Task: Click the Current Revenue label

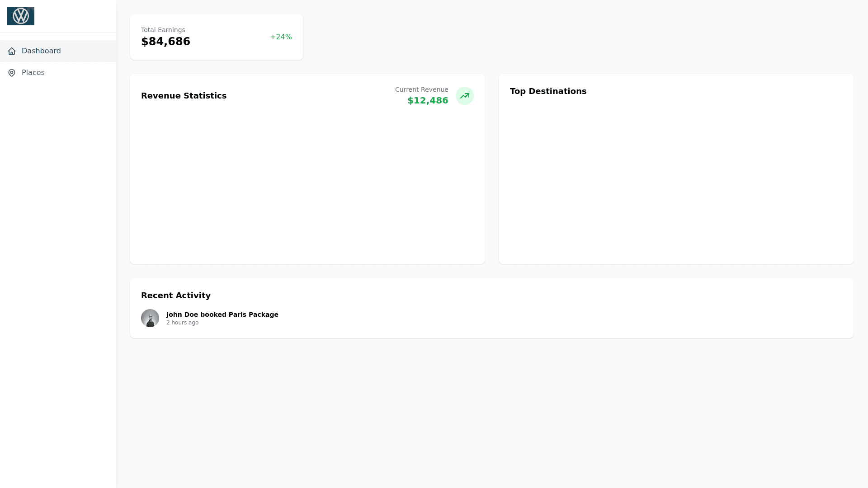Action: (x=421, y=89)
